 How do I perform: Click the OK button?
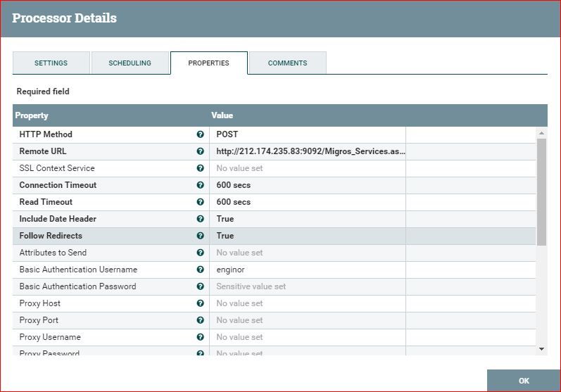tap(524, 381)
